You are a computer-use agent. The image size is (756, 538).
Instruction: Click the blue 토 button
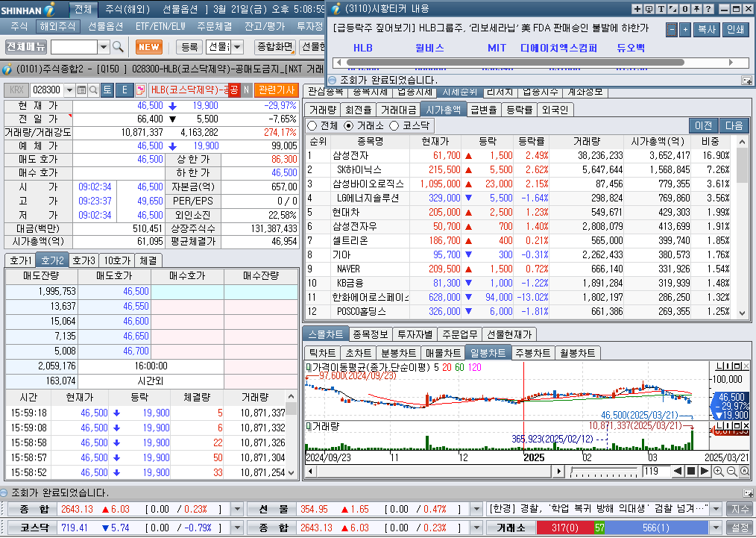coord(107,90)
